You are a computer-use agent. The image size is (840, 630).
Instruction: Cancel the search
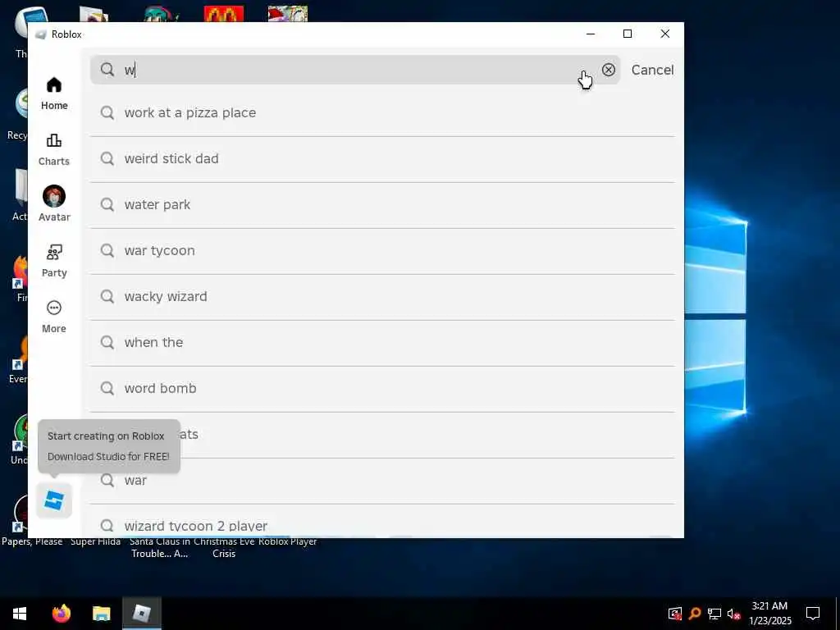pos(652,70)
